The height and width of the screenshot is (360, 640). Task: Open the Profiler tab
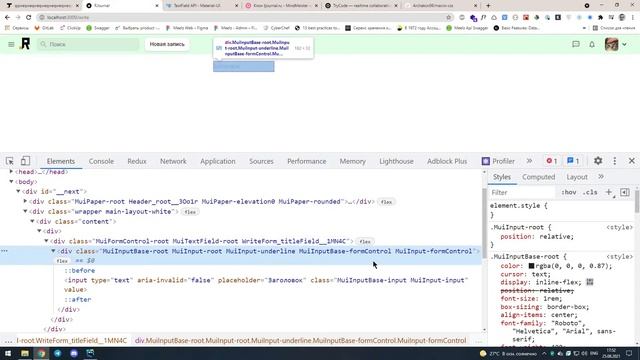498,161
